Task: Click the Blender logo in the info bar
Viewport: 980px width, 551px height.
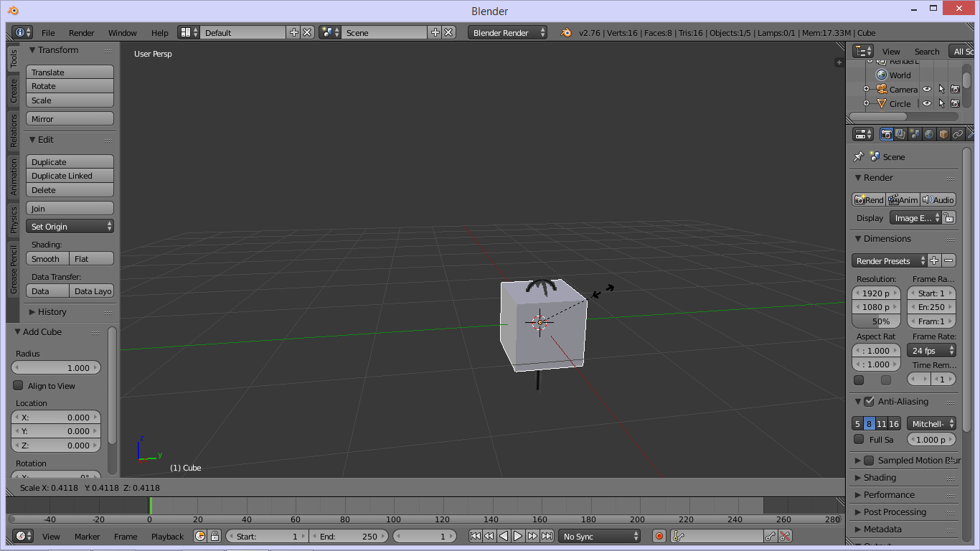Action: click(x=566, y=32)
